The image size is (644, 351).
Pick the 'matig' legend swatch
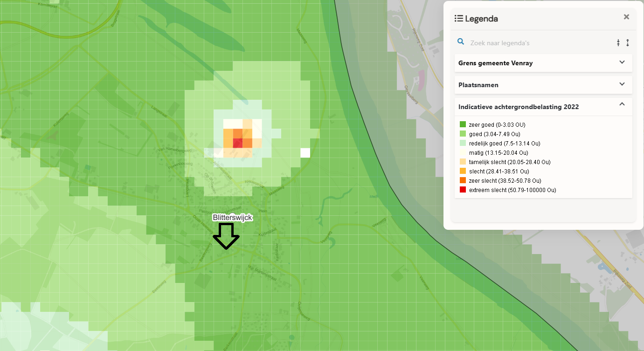[x=463, y=152]
